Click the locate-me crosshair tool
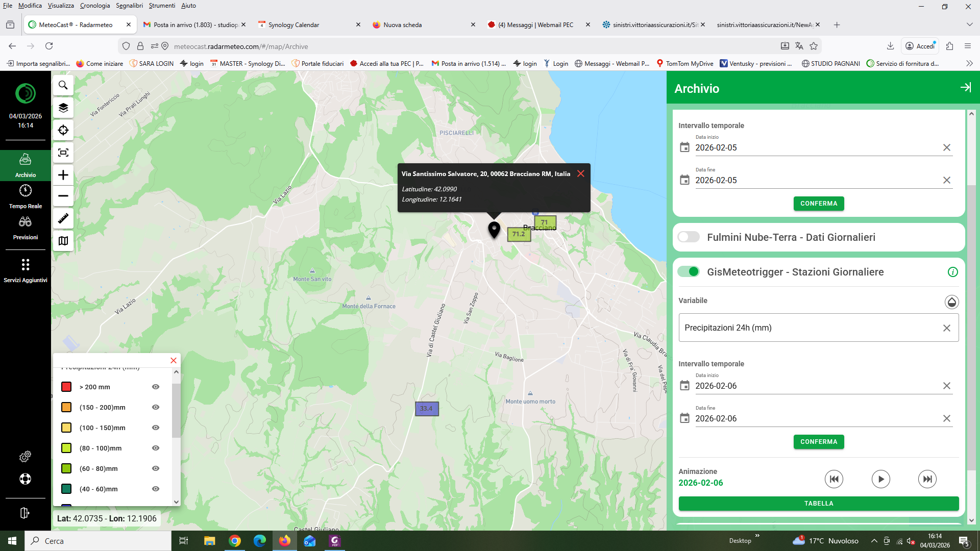 pyautogui.click(x=63, y=130)
